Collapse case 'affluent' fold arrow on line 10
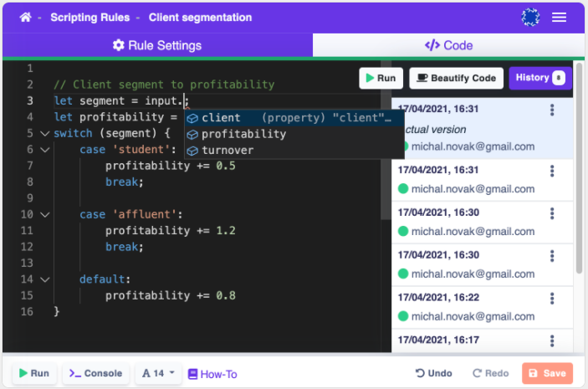 (x=44, y=214)
